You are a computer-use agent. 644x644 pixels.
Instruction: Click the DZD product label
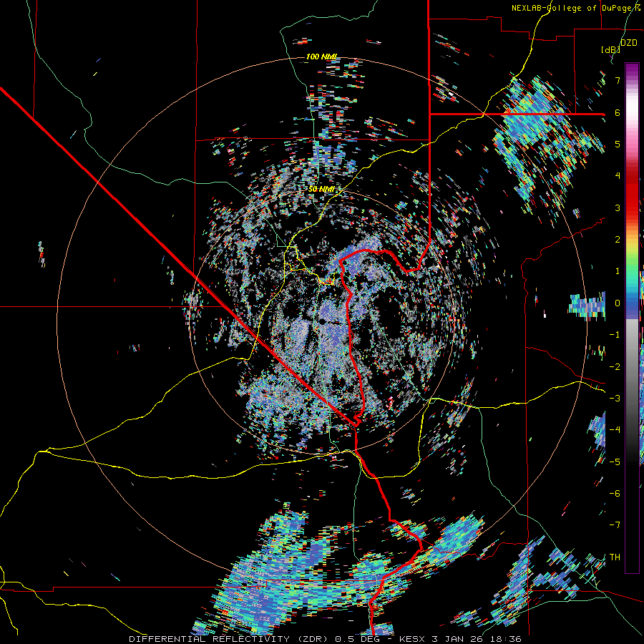click(x=629, y=43)
